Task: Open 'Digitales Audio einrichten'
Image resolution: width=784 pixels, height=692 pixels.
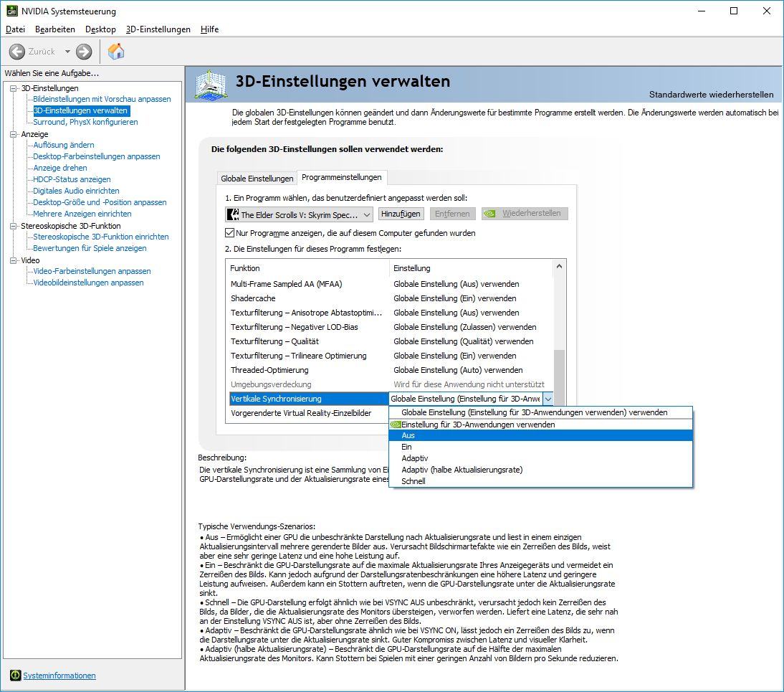Action: pyautogui.click(x=76, y=191)
